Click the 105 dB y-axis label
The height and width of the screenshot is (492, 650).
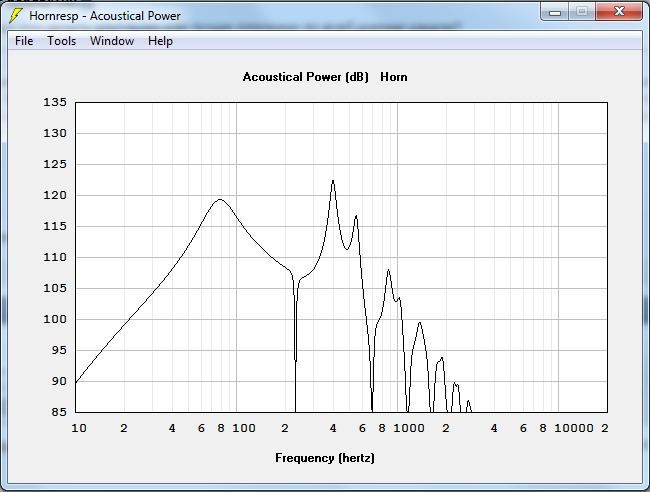pos(55,288)
